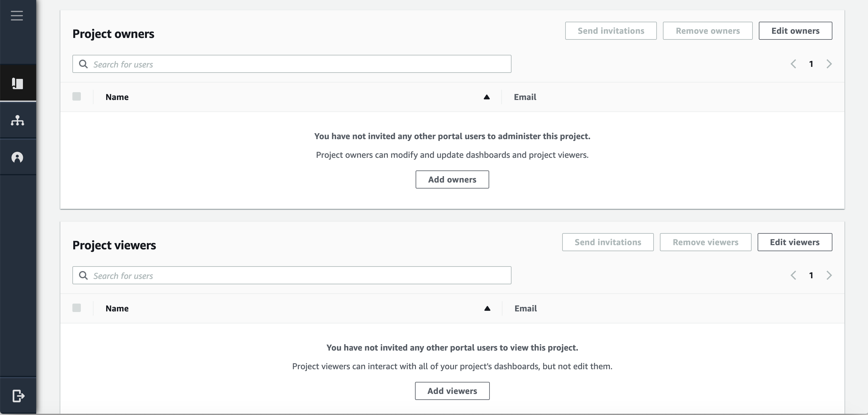Viewport: 868px width, 415px height.
Task: Click Add viewers button
Action: 452,391
